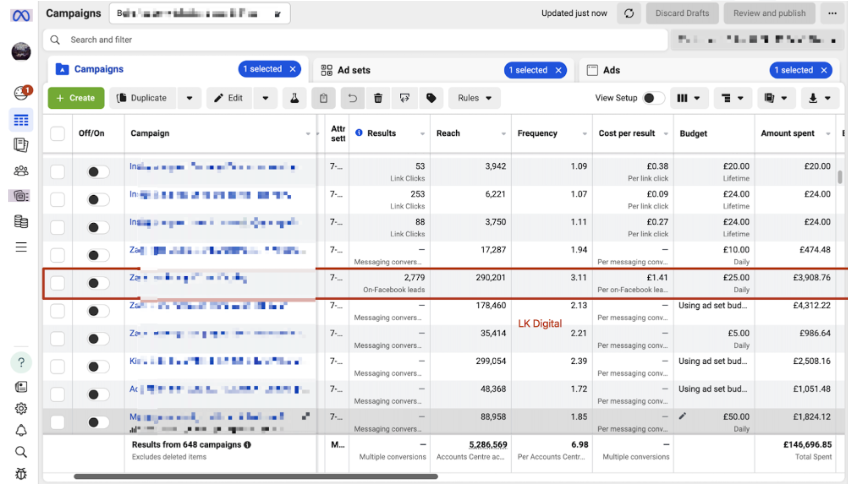Click the Preview share icon in toolbar
The height and width of the screenshot is (484, 849).
click(404, 98)
